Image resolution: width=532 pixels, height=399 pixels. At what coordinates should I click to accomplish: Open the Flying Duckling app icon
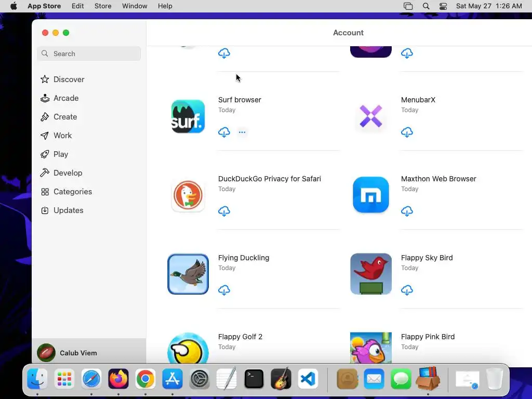[188, 274]
